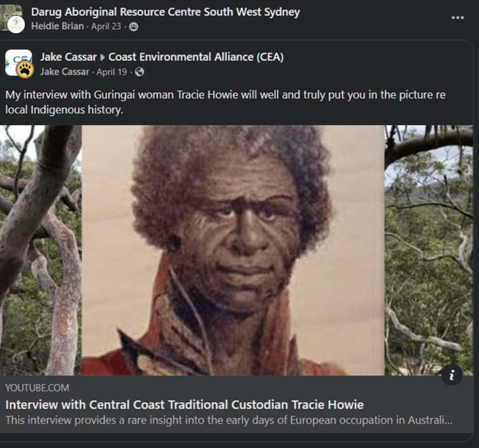
Task: Click the public globe icon beside April 19
Action: coord(140,72)
